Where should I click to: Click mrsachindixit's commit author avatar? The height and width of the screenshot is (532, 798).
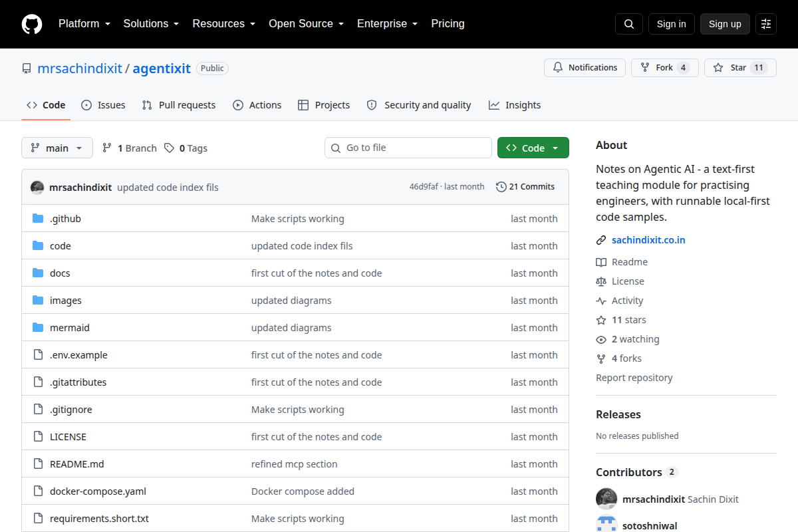[x=37, y=187]
